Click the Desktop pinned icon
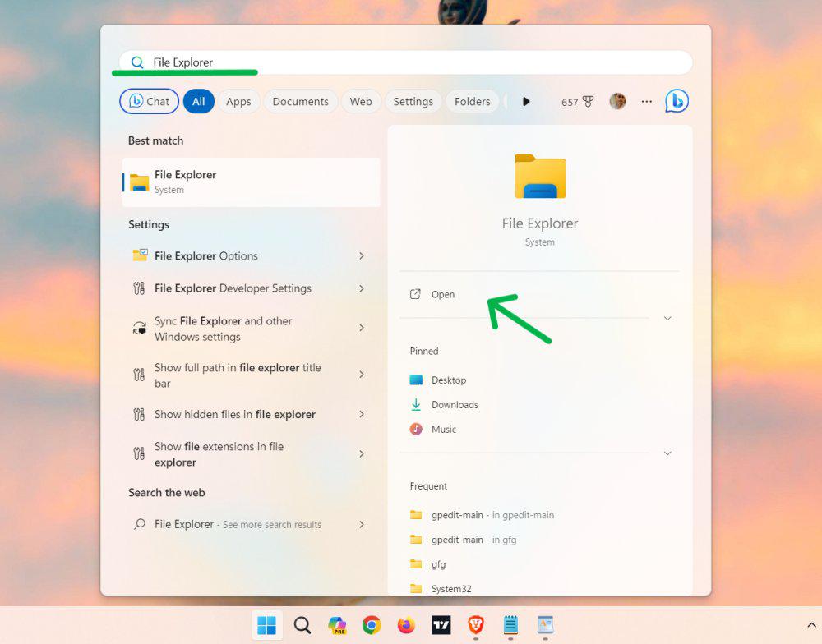This screenshot has width=822, height=644. 416,379
